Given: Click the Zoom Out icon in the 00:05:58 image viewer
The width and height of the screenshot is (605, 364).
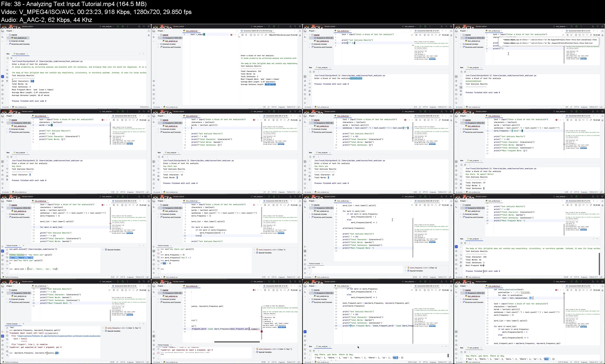Looking at the screenshot, I should point(126,120).
